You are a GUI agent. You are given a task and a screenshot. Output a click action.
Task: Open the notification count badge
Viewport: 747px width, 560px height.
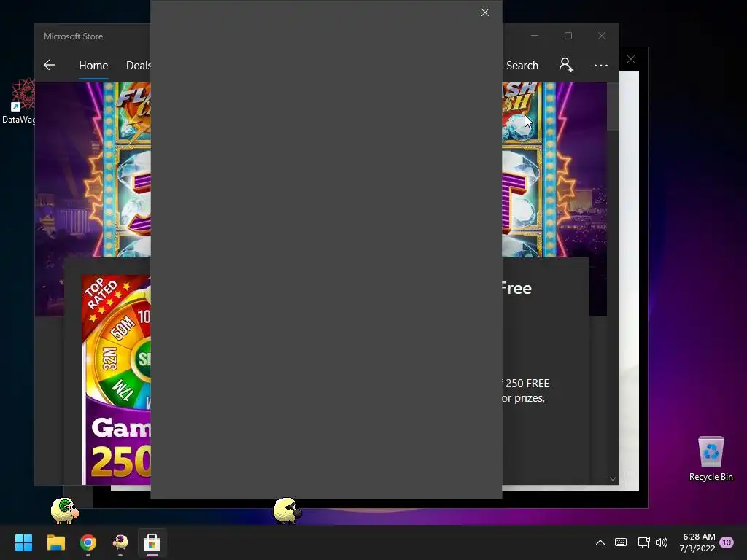(x=727, y=542)
